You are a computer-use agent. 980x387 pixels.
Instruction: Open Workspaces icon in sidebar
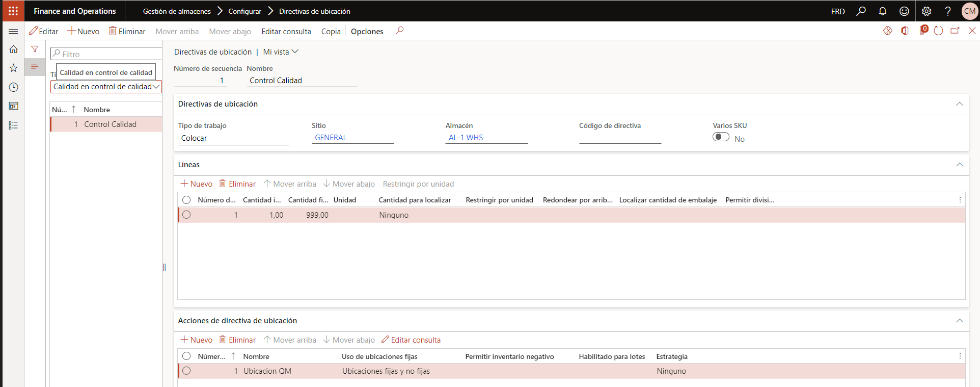13,106
